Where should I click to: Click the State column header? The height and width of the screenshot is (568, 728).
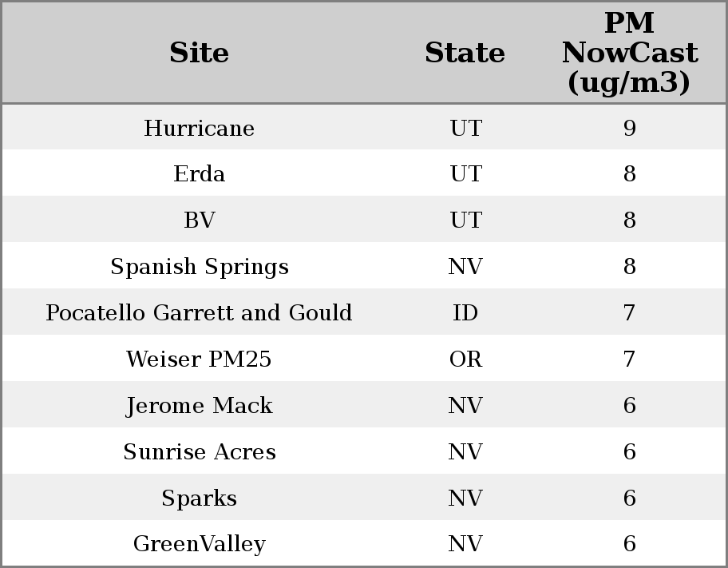click(465, 53)
